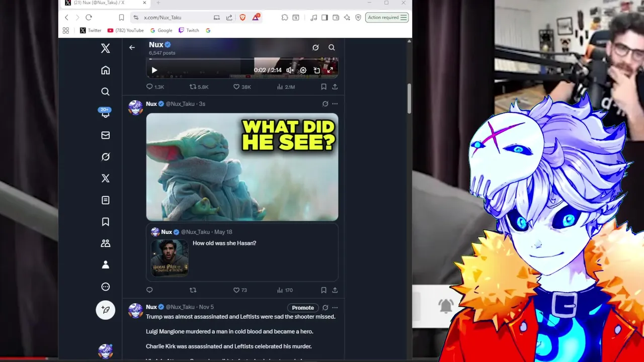
Task: Open Premium X icon in the sidebar
Action: (x=105, y=178)
